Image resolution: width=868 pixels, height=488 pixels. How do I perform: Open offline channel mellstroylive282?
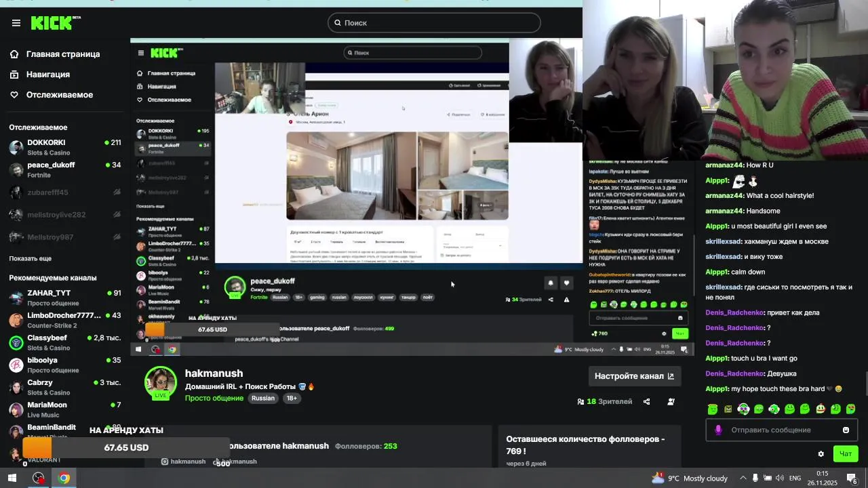[65, 215]
